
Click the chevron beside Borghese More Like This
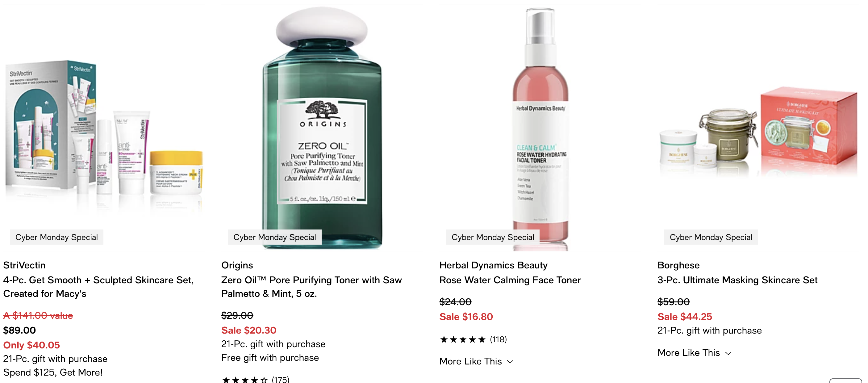pos(728,353)
